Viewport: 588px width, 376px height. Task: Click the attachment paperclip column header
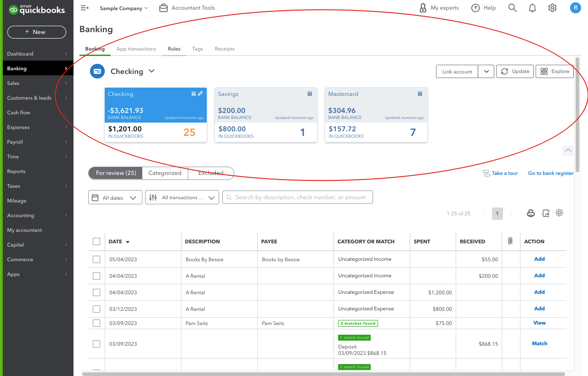pyautogui.click(x=510, y=241)
